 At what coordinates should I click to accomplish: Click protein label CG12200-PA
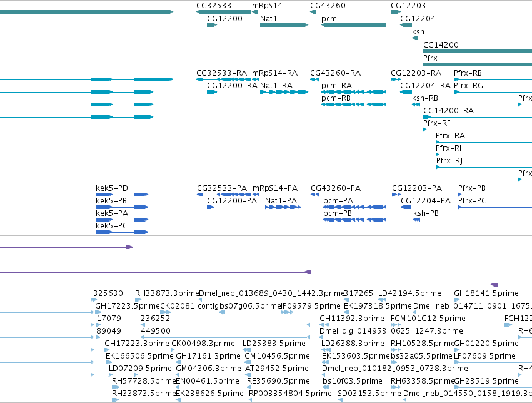pos(232,201)
